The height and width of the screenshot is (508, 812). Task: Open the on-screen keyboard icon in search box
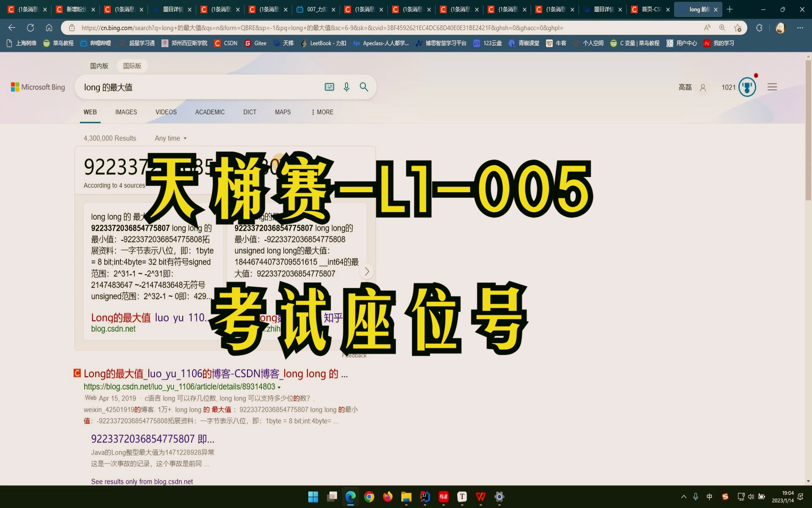pyautogui.click(x=329, y=87)
